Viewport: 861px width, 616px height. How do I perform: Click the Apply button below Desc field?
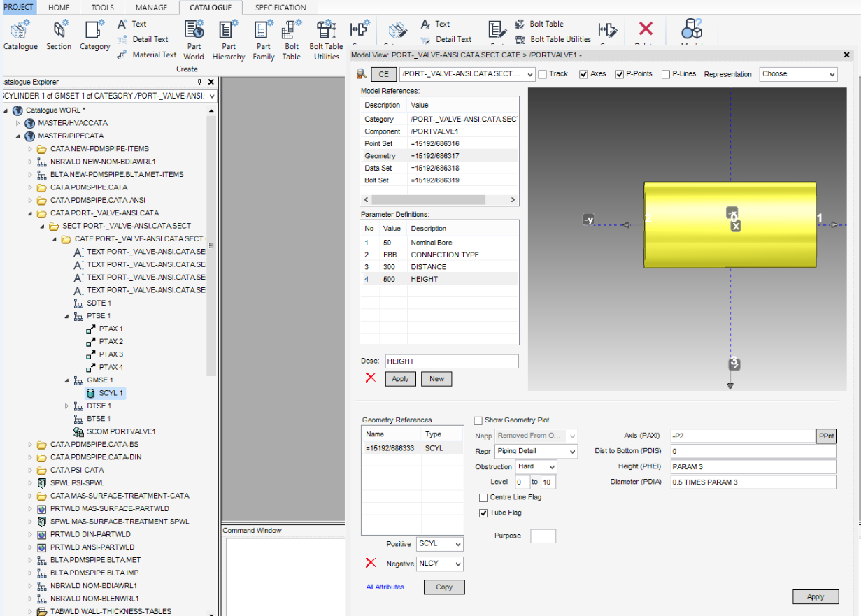tap(400, 378)
